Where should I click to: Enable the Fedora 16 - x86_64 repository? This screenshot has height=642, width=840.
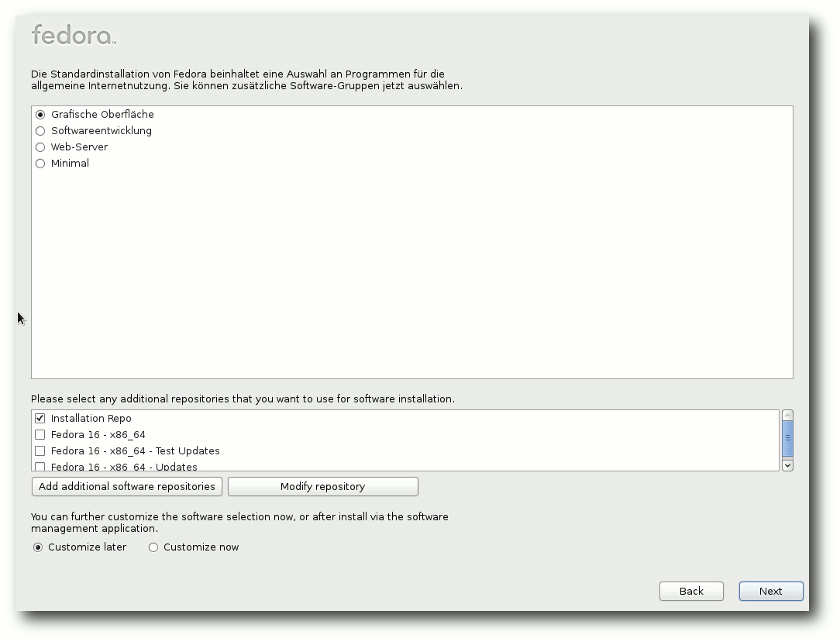(40, 435)
